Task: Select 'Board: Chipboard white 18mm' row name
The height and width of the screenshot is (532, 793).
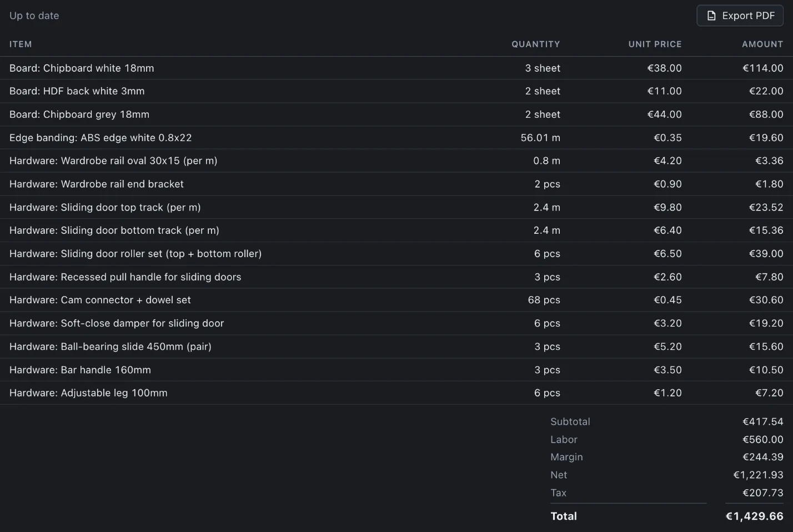Action: [82, 68]
